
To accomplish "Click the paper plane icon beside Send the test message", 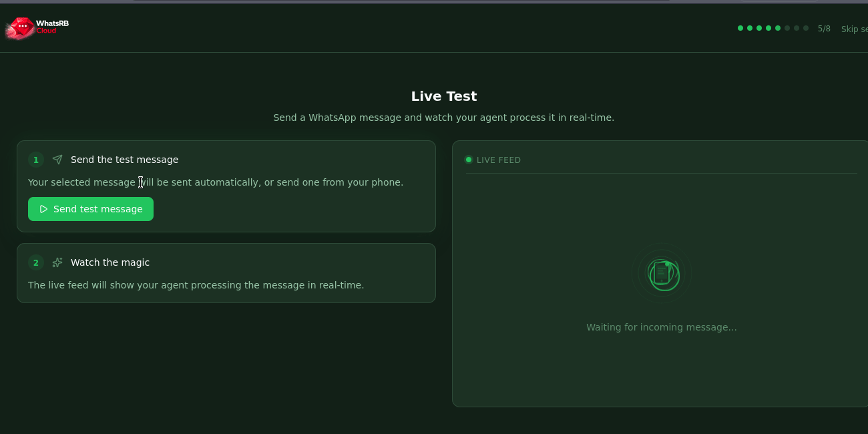I will click(57, 160).
